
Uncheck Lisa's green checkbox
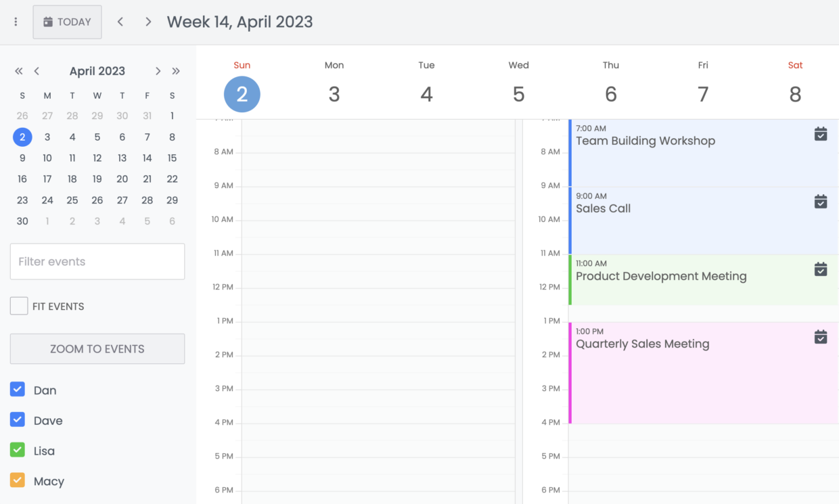click(x=18, y=450)
